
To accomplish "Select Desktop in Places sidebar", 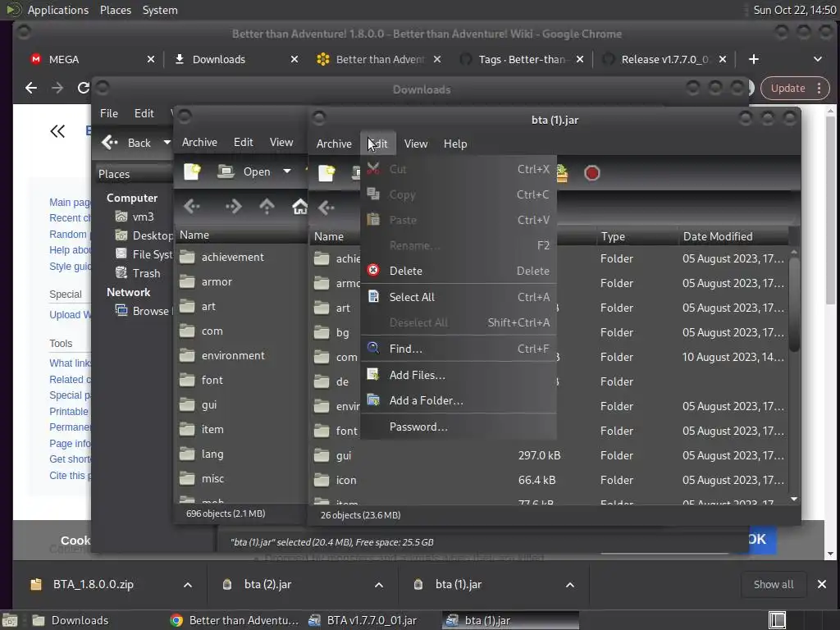I will [x=144, y=235].
